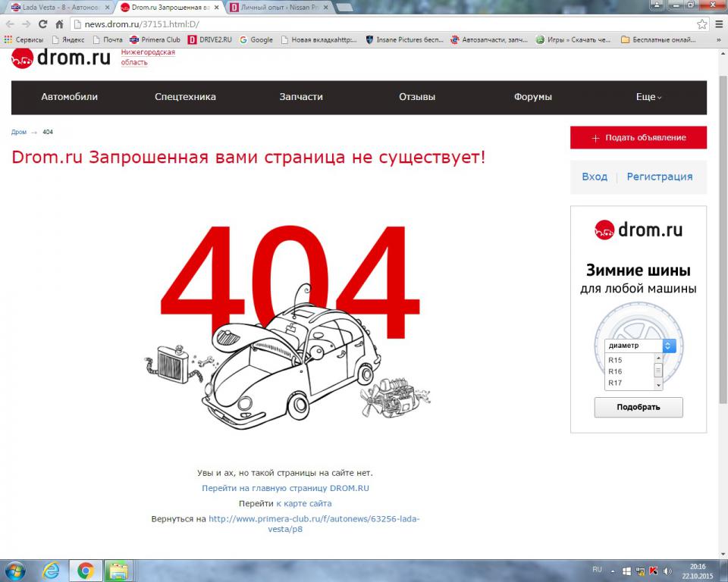Click the Вход login link
Viewport: 728px width, 582px height.
pos(595,177)
